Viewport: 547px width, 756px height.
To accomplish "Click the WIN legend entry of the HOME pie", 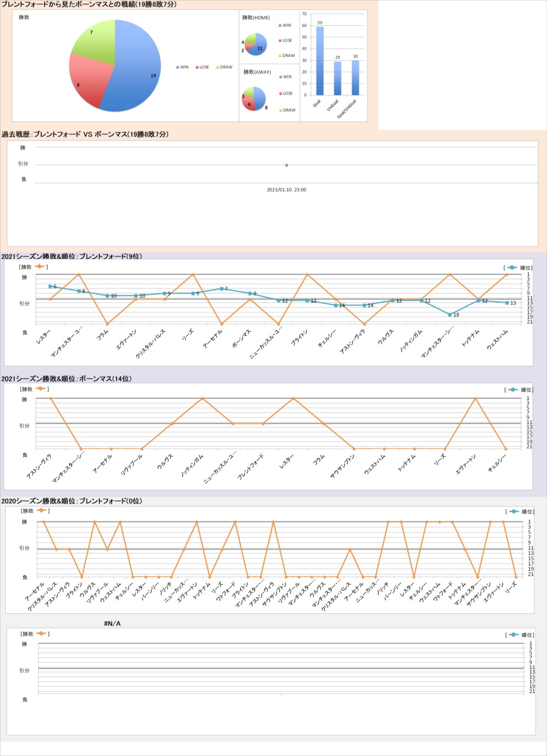I will 285,25.
